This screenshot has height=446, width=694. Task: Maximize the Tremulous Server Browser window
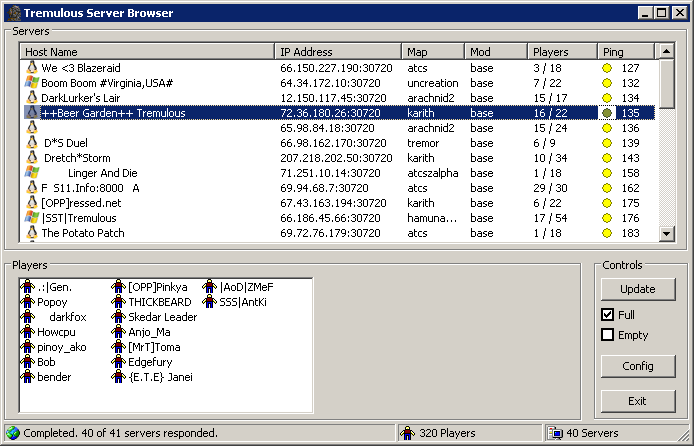coord(661,13)
